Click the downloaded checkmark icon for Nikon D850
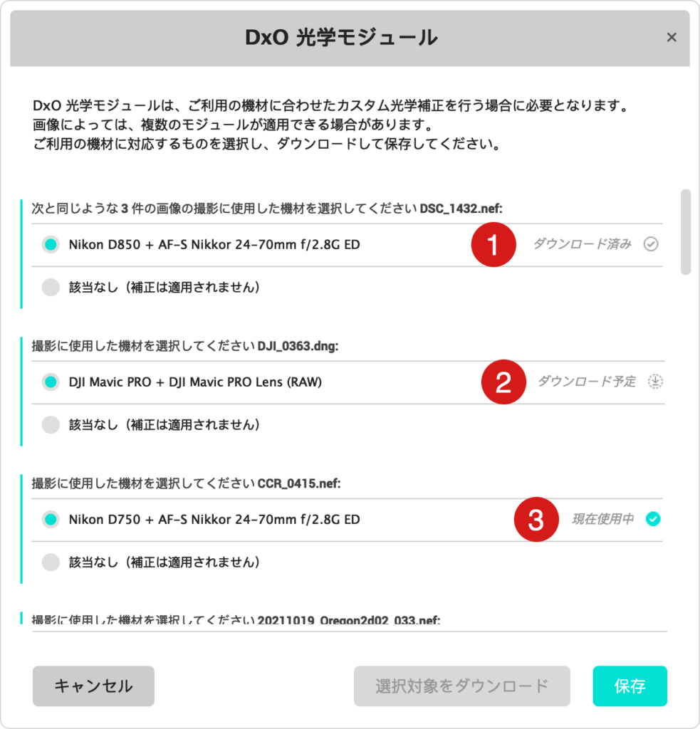Image resolution: width=700 pixels, height=729 pixels. coord(651,244)
